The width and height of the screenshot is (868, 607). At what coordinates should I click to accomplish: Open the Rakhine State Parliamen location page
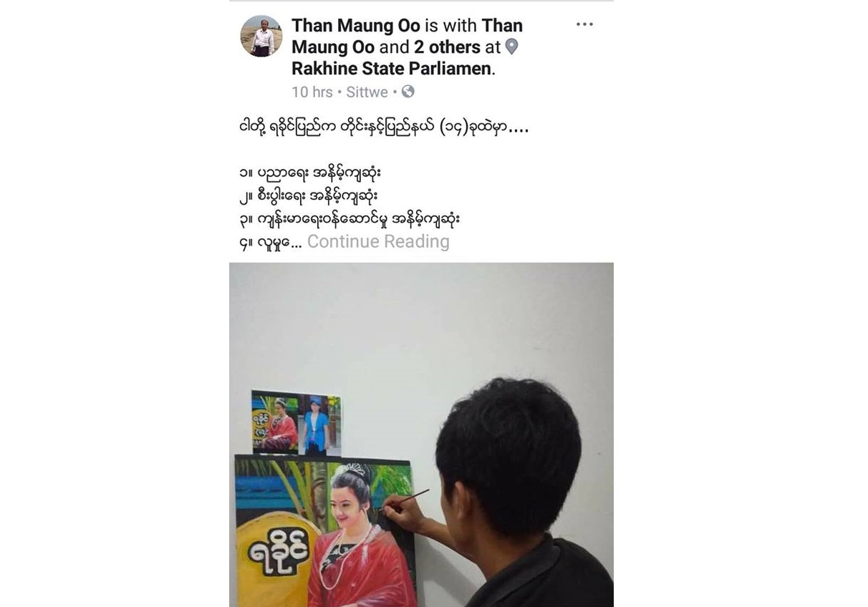tap(393, 69)
